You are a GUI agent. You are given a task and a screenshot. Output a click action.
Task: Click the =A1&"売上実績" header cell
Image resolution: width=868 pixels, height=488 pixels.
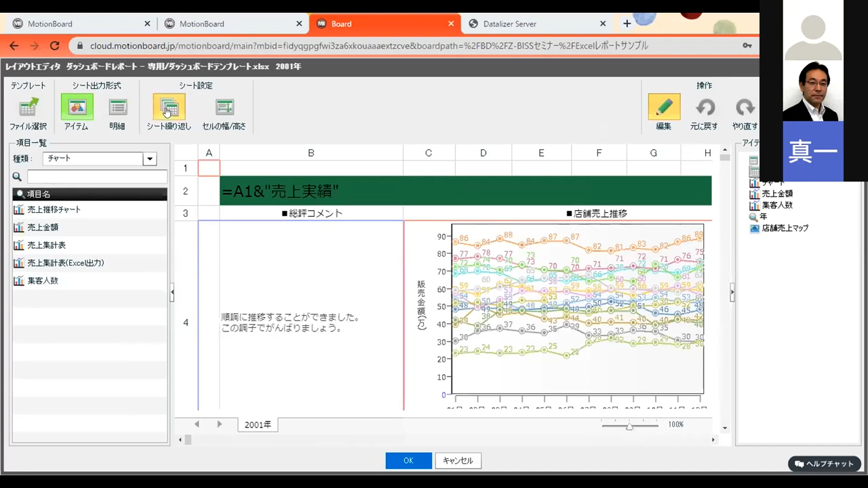[465, 191]
